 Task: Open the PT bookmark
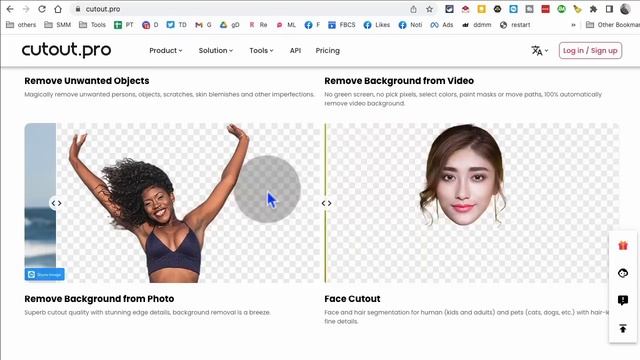pyautogui.click(x=124, y=25)
